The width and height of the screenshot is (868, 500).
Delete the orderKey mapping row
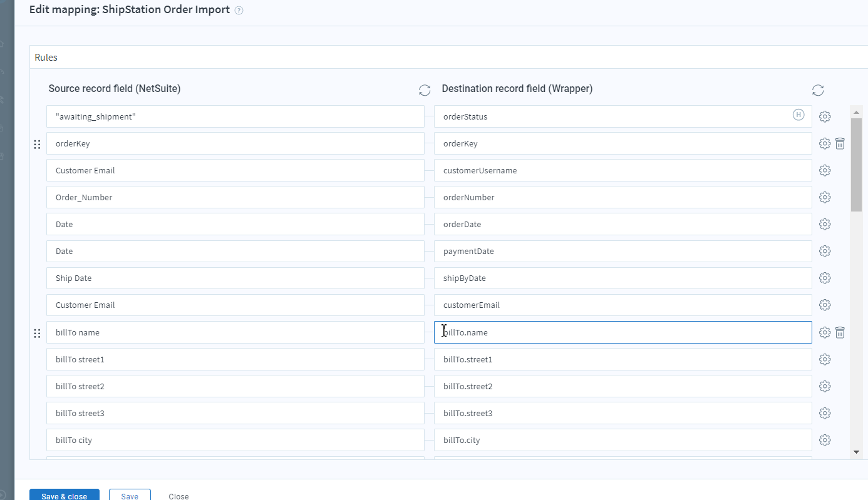(x=840, y=144)
